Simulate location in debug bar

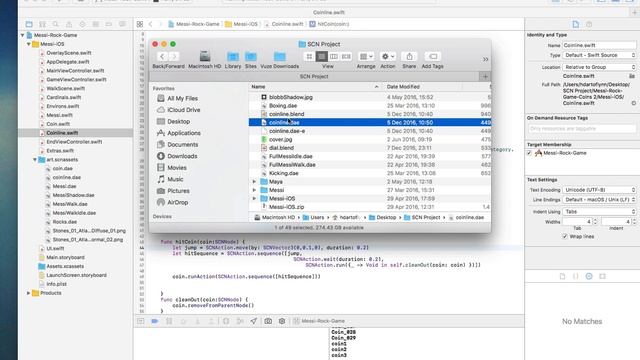click(253, 321)
